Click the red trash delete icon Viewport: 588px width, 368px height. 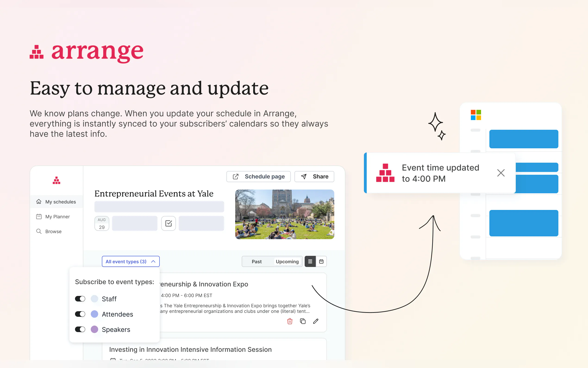(x=290, y=321)
